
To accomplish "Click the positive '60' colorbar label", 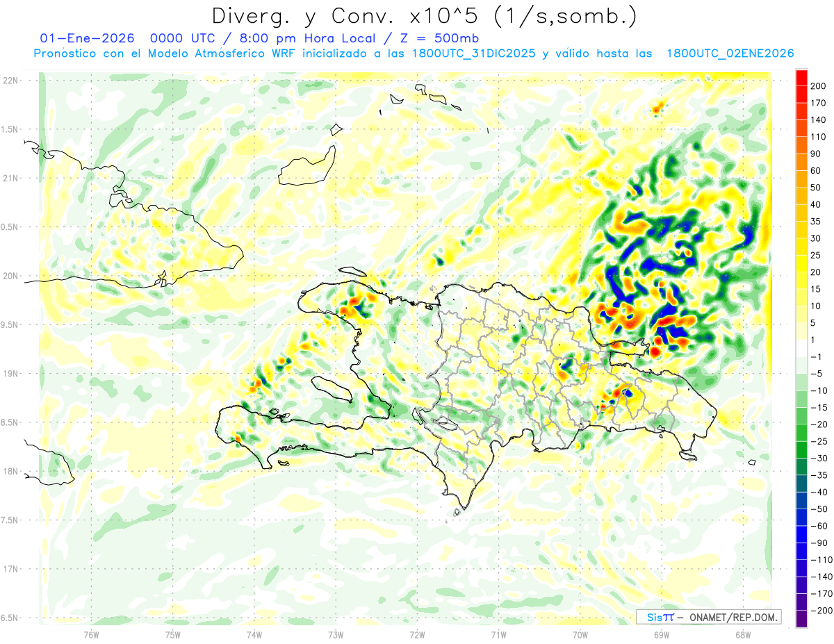I will (x=816, y=171).
